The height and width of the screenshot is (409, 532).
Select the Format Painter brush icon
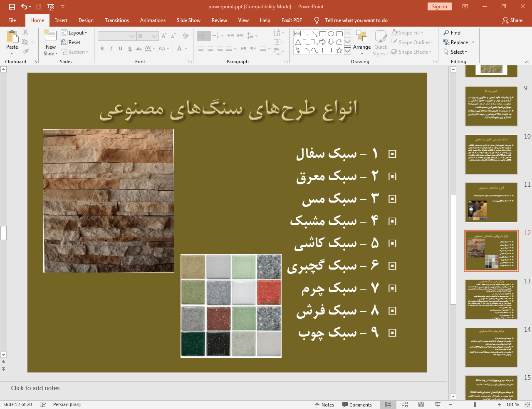tap(25, 52)
